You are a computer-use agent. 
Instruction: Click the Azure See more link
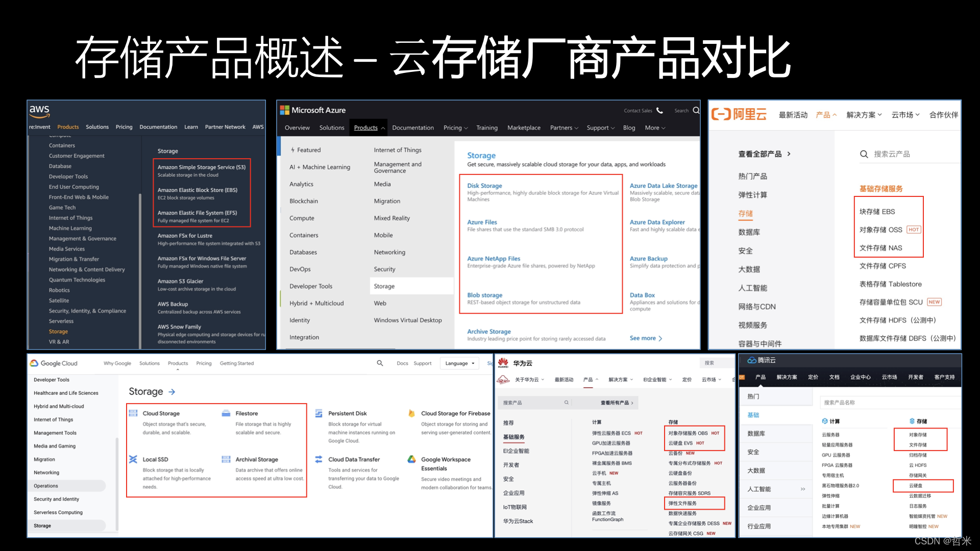pyautogui.click(x=645, y=338)
